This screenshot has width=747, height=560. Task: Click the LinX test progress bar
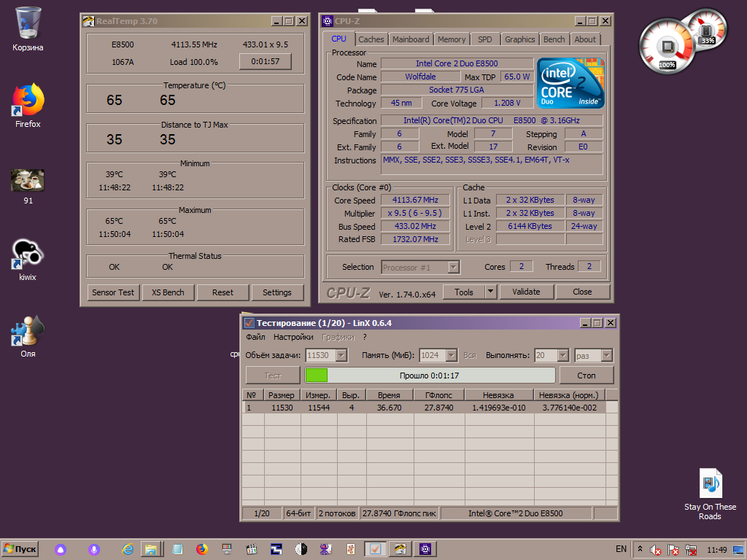[x=430, y=376]
